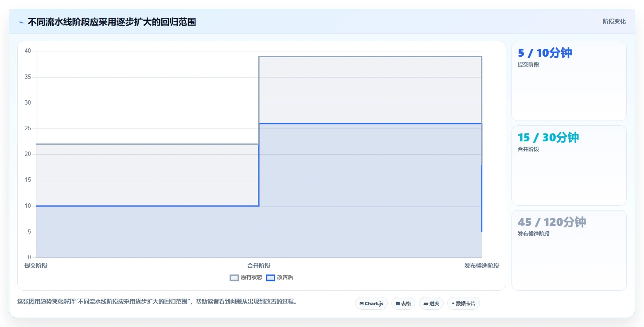The height and width of the screenshot is (327, 644).
Task: Click the y-axis value 25
Action: (x=28, y=128)
